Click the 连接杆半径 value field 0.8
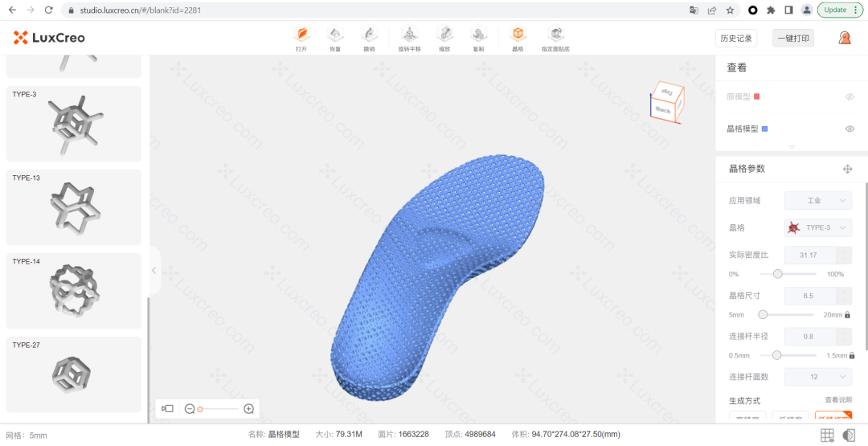The height and width of the screenshot is (446, 868). pyautogui.click(x=810, y=337)
